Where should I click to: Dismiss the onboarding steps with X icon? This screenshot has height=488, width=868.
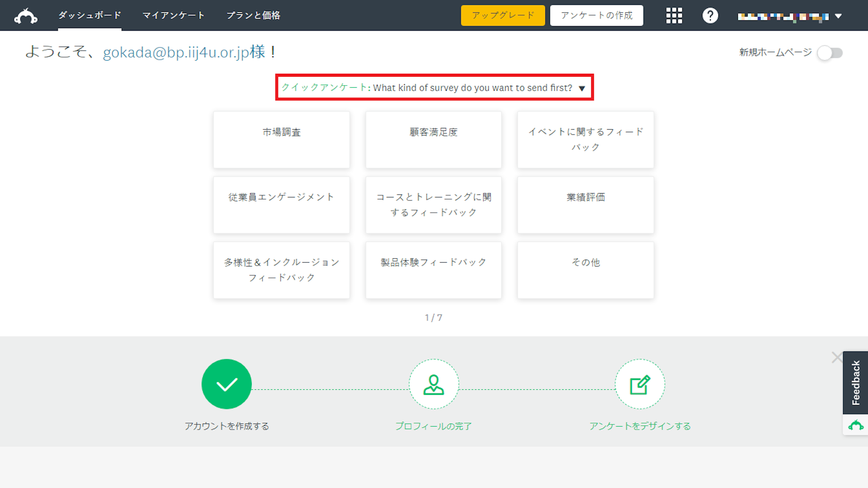click(x=837, y=358)
